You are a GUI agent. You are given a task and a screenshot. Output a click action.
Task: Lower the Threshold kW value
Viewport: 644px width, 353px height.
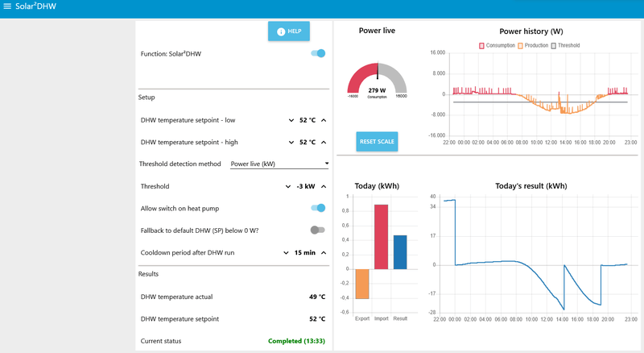click(288, 187)
